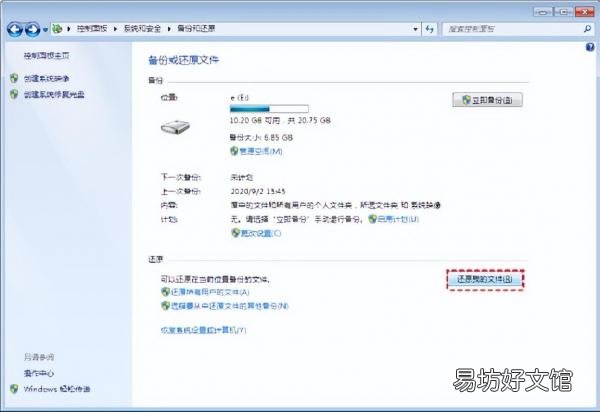The width and height of the screenshot is (600, 412).
Task: Click shield icon next to 更改设置
Action: [235, 233]
